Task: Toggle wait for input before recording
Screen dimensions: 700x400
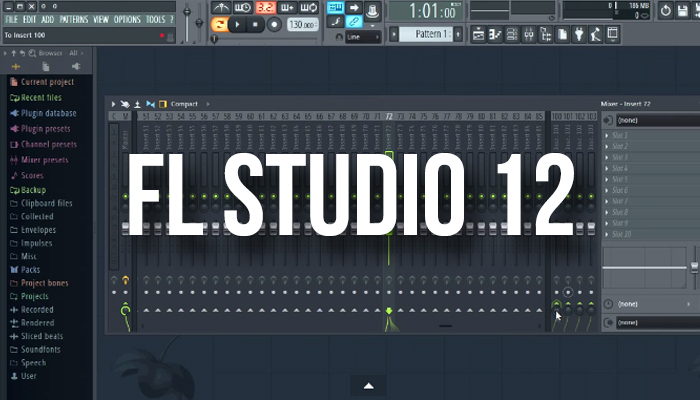Action: 242,8
